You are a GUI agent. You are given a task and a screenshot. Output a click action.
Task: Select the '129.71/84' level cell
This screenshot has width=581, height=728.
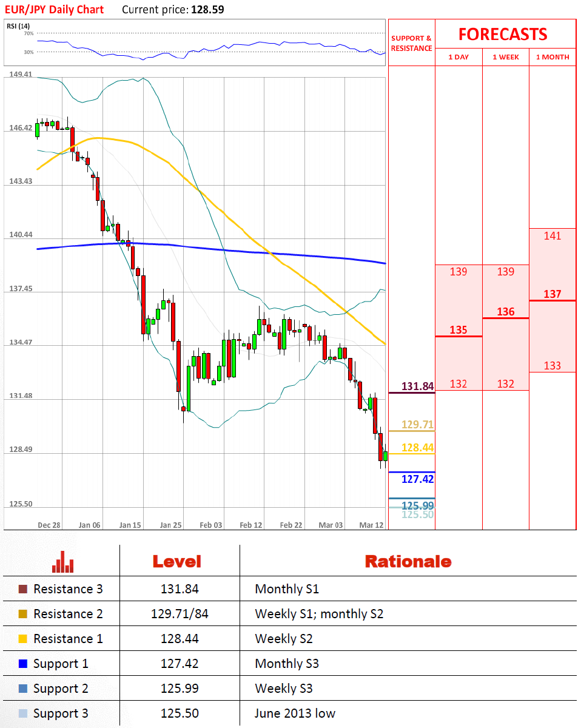pyautogui.click(x=180, y=614)
